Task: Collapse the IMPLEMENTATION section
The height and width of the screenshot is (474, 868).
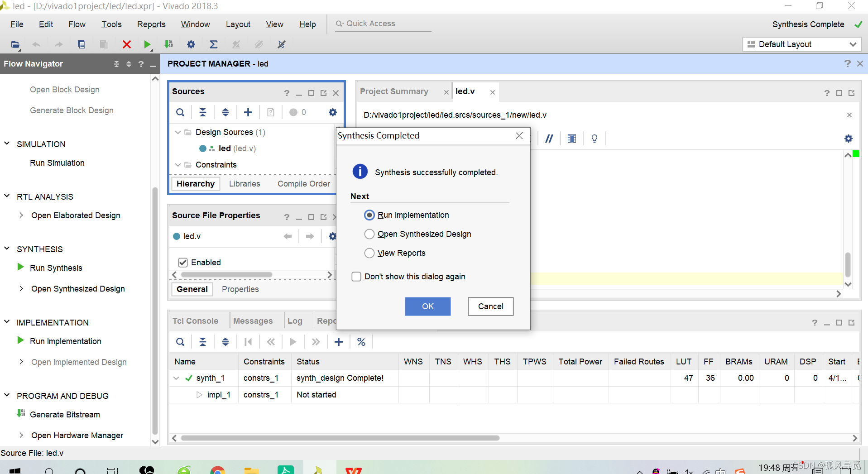Action: click(x=7, y=322)
